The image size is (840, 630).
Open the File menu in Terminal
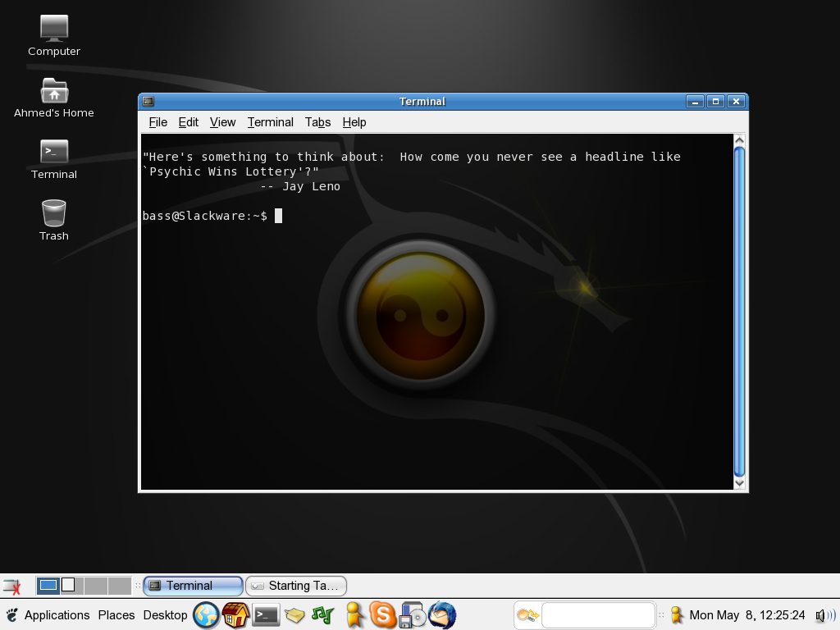pyautogui.click(x=157, y=122)
